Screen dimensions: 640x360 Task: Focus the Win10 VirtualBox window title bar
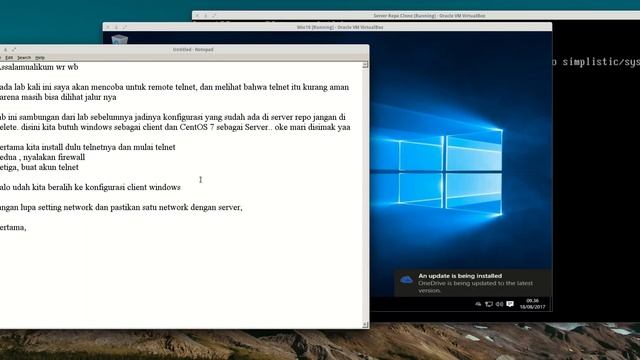(x=327, y=27)
